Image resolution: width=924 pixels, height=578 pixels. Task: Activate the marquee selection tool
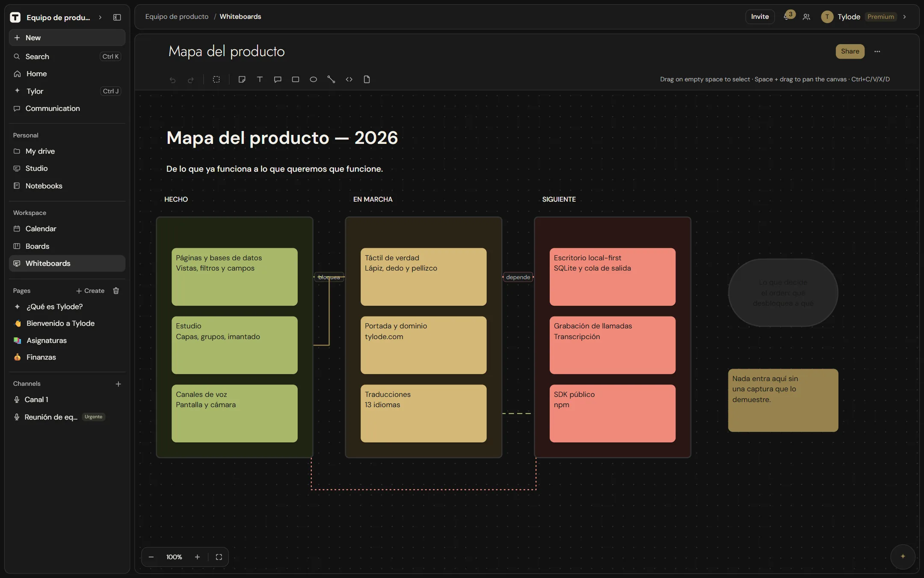[216, 79]
